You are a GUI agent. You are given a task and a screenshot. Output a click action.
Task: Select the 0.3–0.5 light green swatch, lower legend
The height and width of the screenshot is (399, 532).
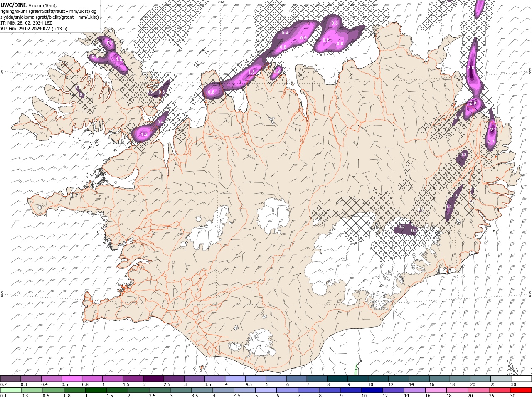pos(32,390)
